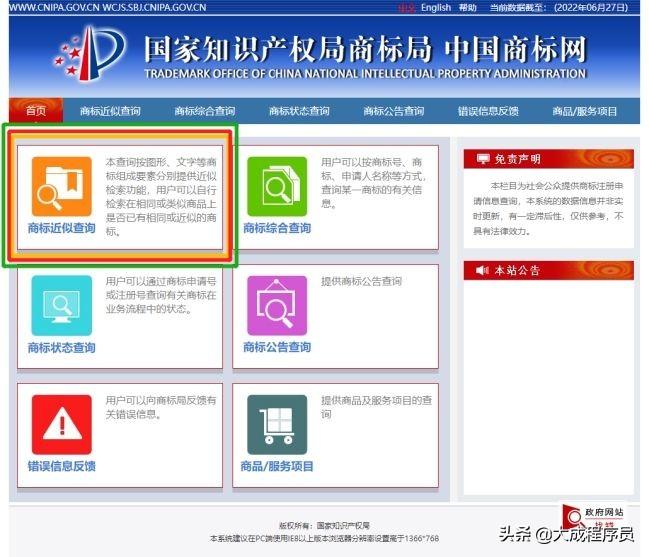Open the 帮助 link at the top
The image size is (649, 557).
[468, 7]
